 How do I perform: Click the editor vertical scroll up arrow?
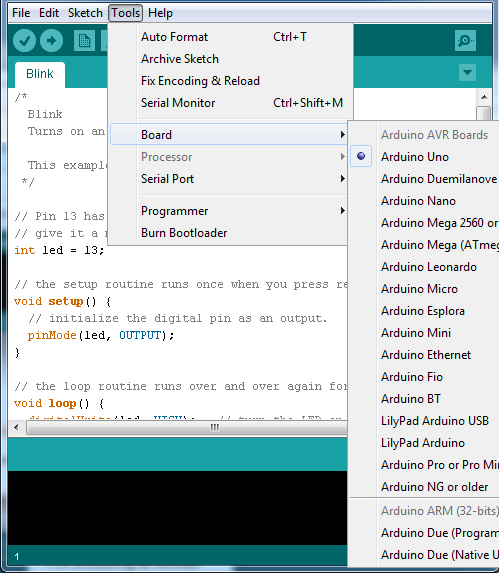pos(484,97)
